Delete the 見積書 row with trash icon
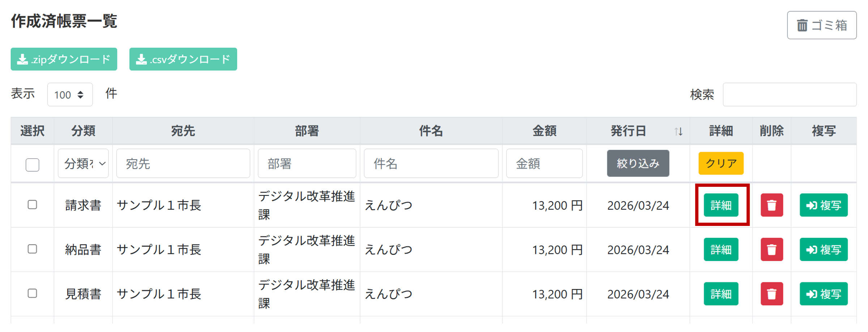This screenshot has width=868, height=332. (x=771, y=294)
